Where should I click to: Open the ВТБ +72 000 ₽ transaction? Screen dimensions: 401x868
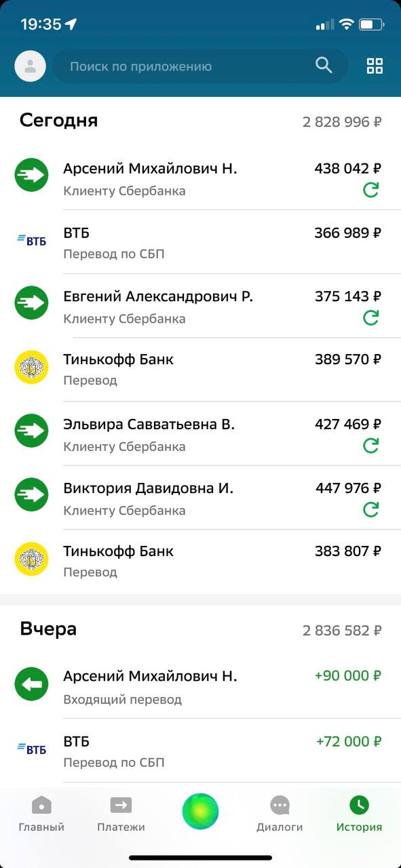point(200,751)
